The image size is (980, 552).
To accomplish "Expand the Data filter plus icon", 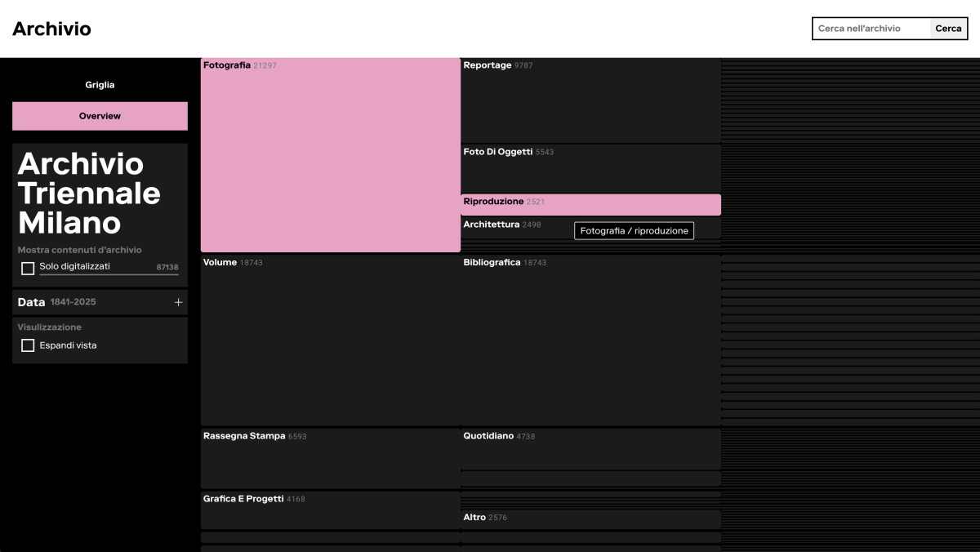I will point(178,302).
